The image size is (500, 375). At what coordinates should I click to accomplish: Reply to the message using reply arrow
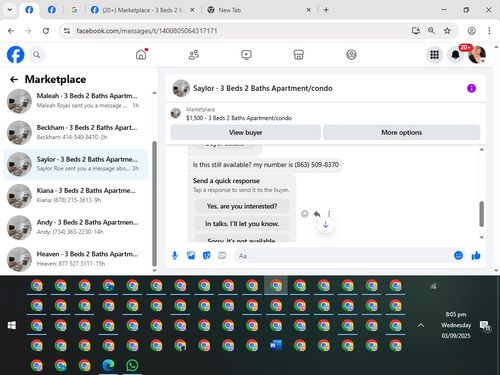pyautogui.click(x=317, y=214)
